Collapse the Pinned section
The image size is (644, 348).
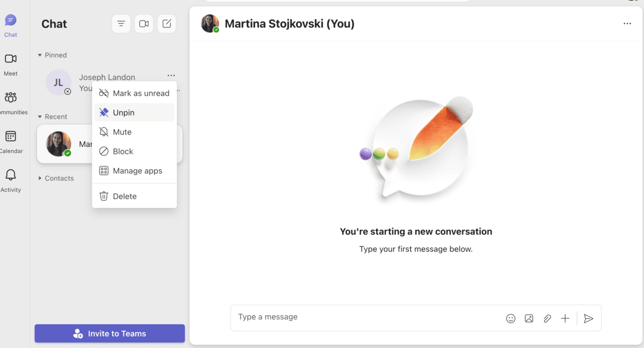click(40, 55)
